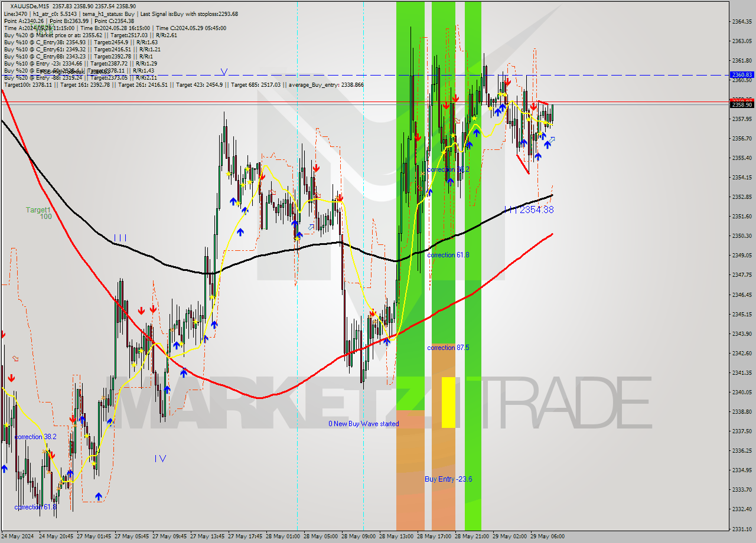
Task: Click the '27 May 01:45' time axis label
Action: coord(94,537)
